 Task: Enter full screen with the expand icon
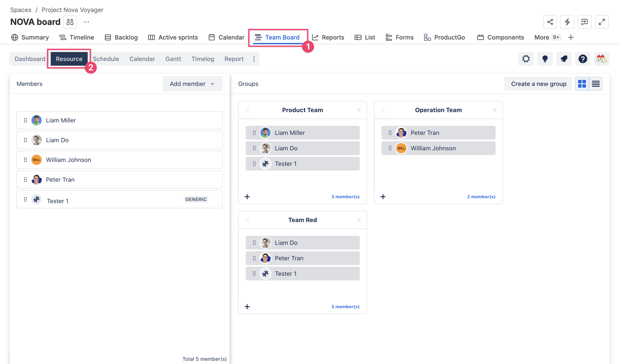click(602, 22)
